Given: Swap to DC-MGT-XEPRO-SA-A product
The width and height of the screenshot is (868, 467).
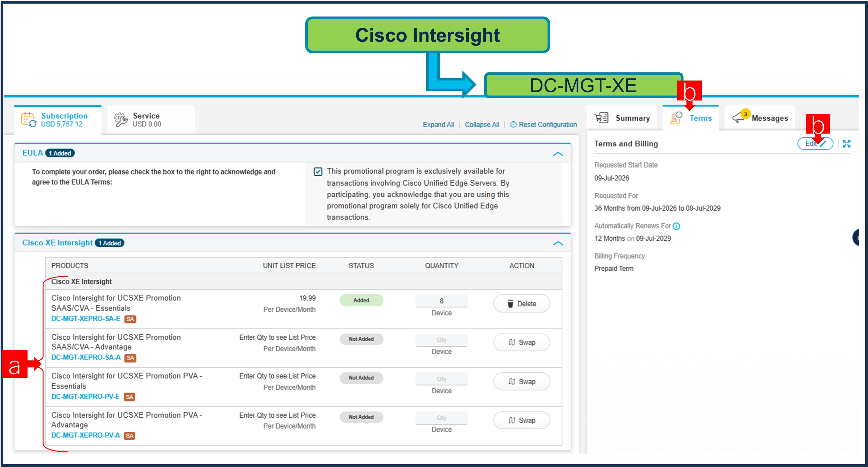Looking at the screenshot, I should pyautogui.click(x=522, y=342).
